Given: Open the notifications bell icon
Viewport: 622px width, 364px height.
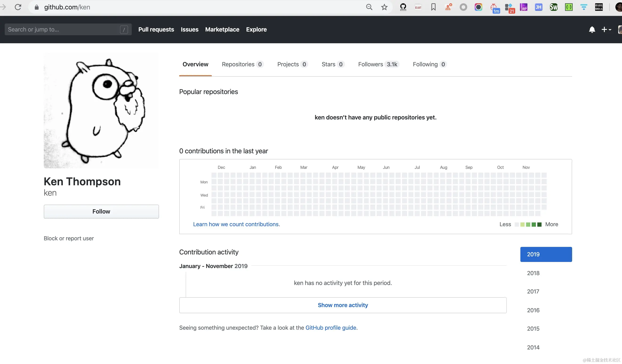Looking at the screenshot, I should [x=592, y=30].
